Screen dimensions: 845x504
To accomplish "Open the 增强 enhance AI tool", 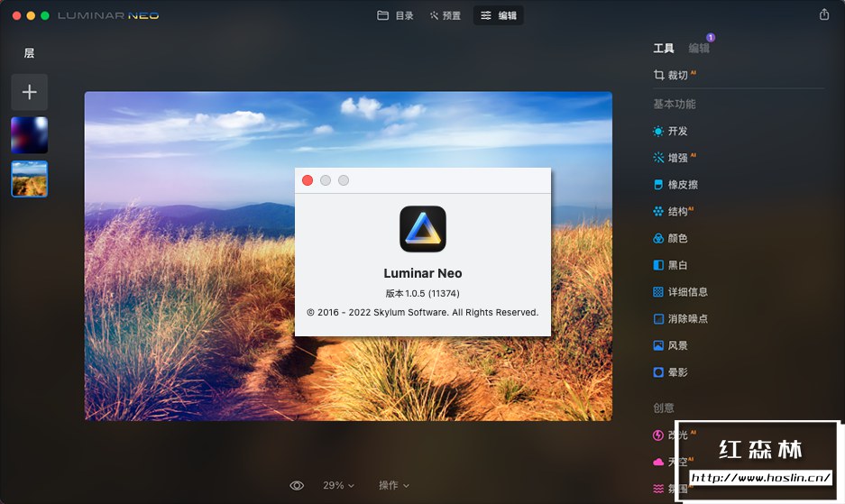I will click(x=675, y=158).
